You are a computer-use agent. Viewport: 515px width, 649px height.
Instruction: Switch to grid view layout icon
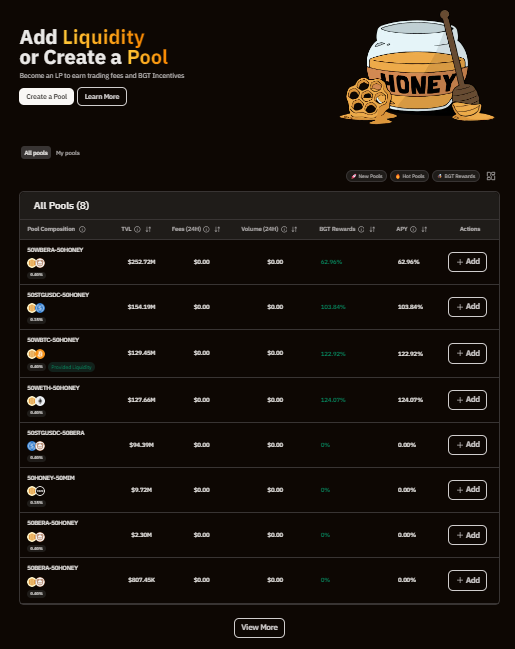pos(491,176)
